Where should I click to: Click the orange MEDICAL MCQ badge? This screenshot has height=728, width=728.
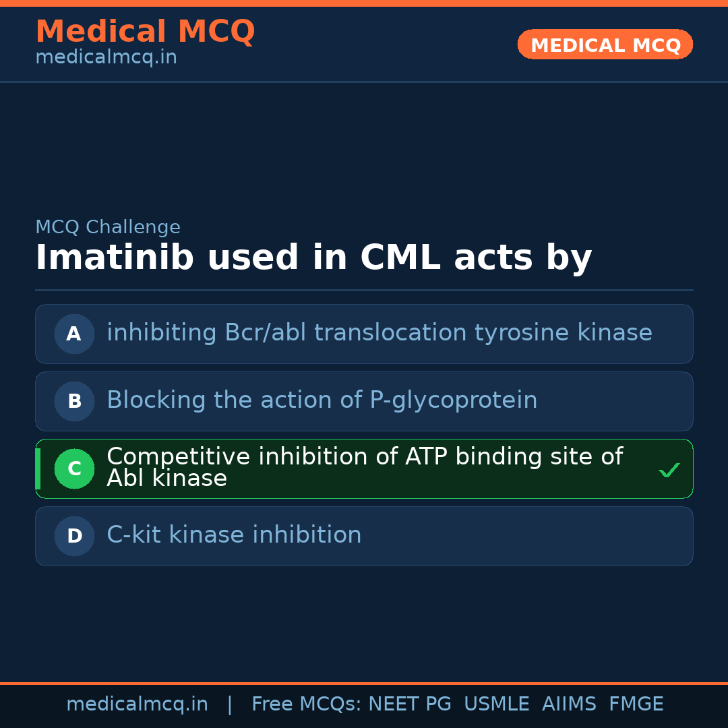605,44
